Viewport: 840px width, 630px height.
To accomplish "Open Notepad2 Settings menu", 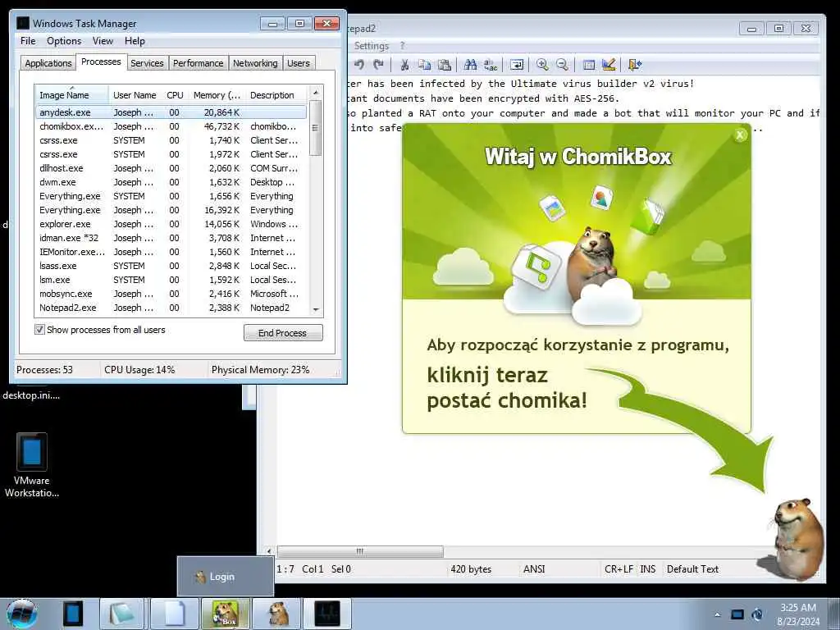I will point(372,46).
